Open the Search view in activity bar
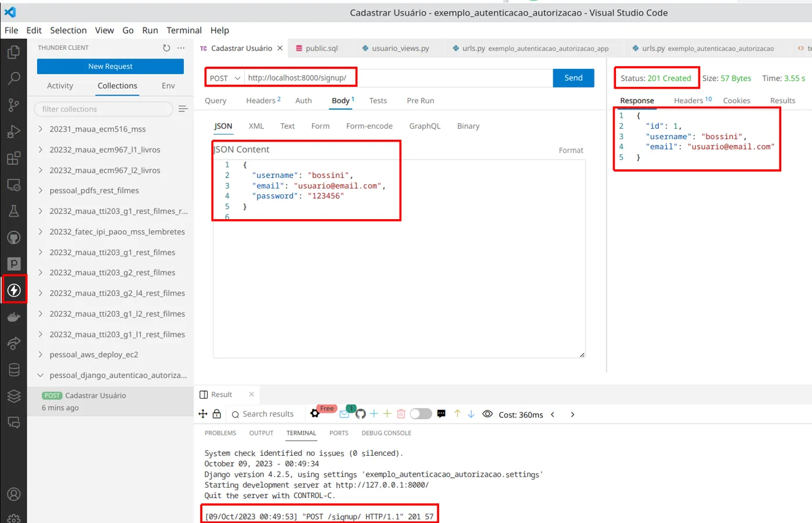The width and height of the screenshot is (812, 523). click(13, 78)
